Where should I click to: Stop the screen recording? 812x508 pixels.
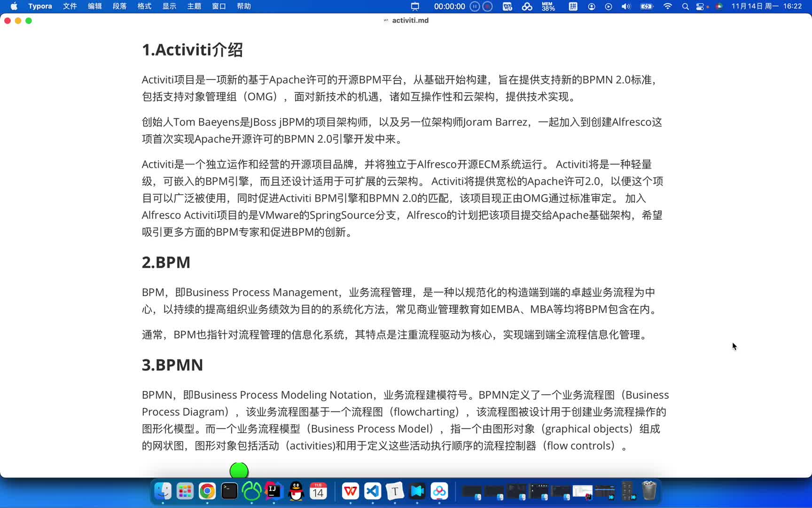point(488,6)
